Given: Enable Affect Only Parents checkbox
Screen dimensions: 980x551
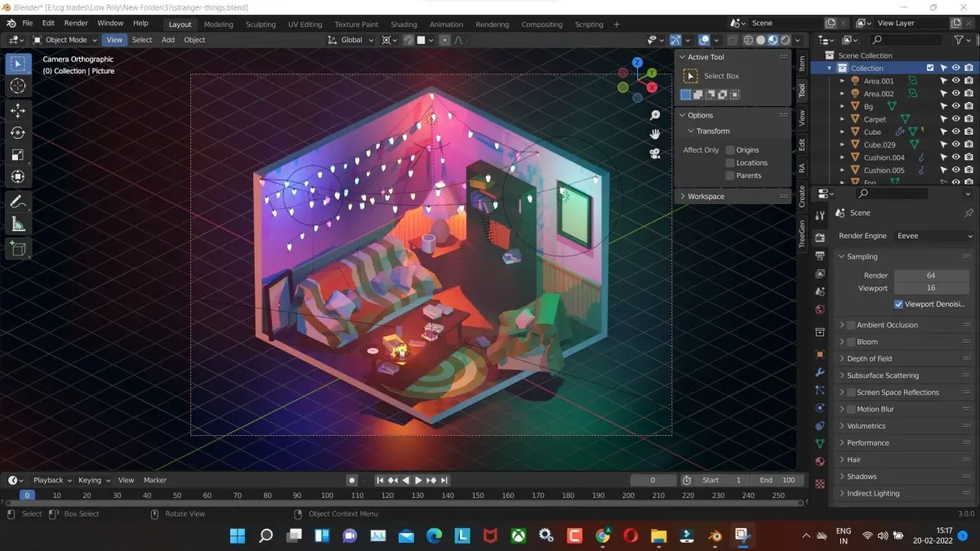Looking at the screenshot, I should [x=730, y=176].
